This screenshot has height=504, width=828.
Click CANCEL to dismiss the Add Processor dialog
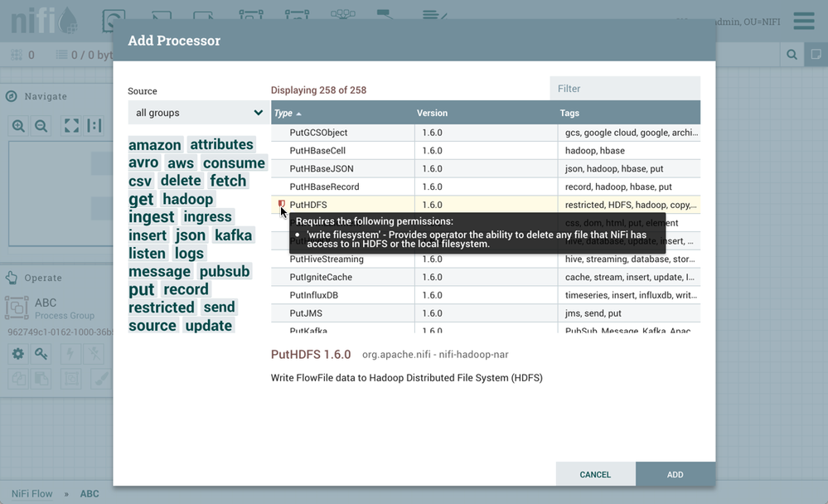click(595, 474)
